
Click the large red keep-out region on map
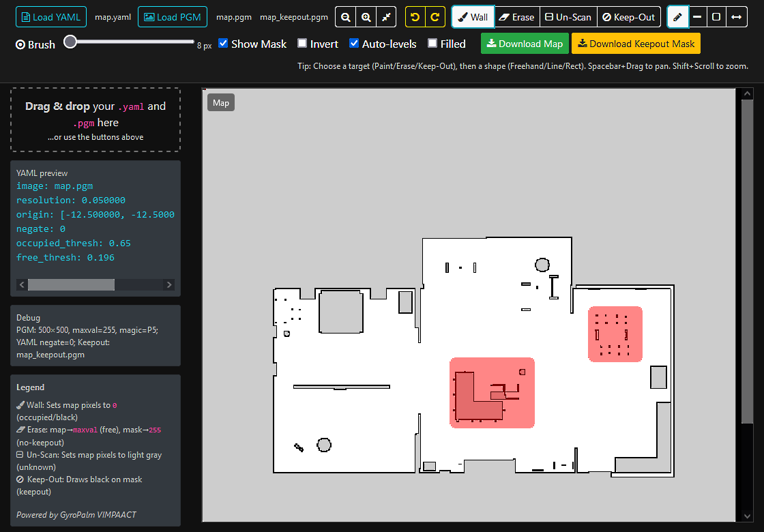coord(492,393)
